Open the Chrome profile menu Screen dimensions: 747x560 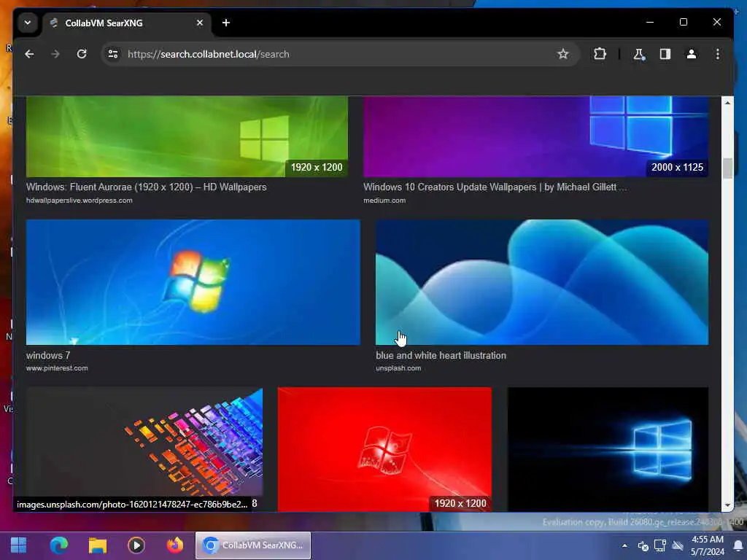pos(692,54)
